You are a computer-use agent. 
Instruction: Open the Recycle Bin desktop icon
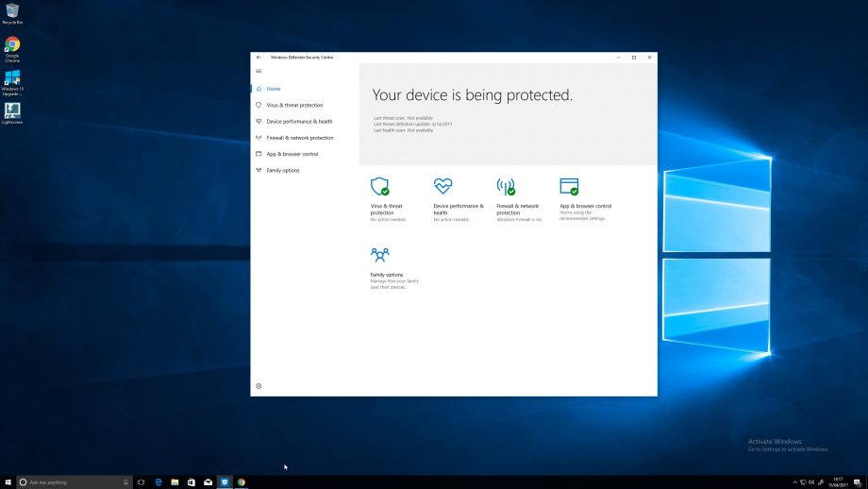click(12, 14)
